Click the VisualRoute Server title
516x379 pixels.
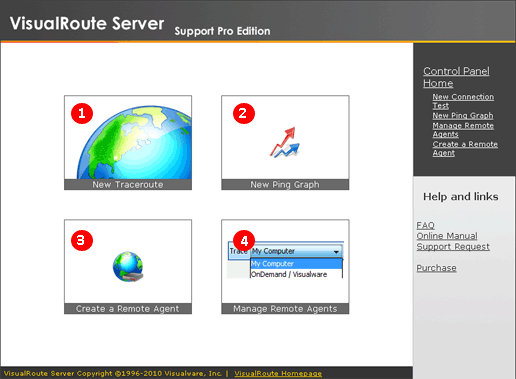pos(87,24)
